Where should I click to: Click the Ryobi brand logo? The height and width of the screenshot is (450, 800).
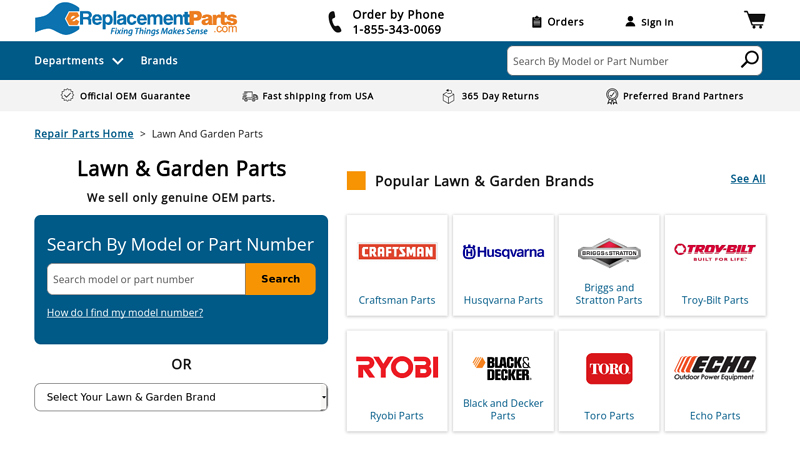click(397, 367)
